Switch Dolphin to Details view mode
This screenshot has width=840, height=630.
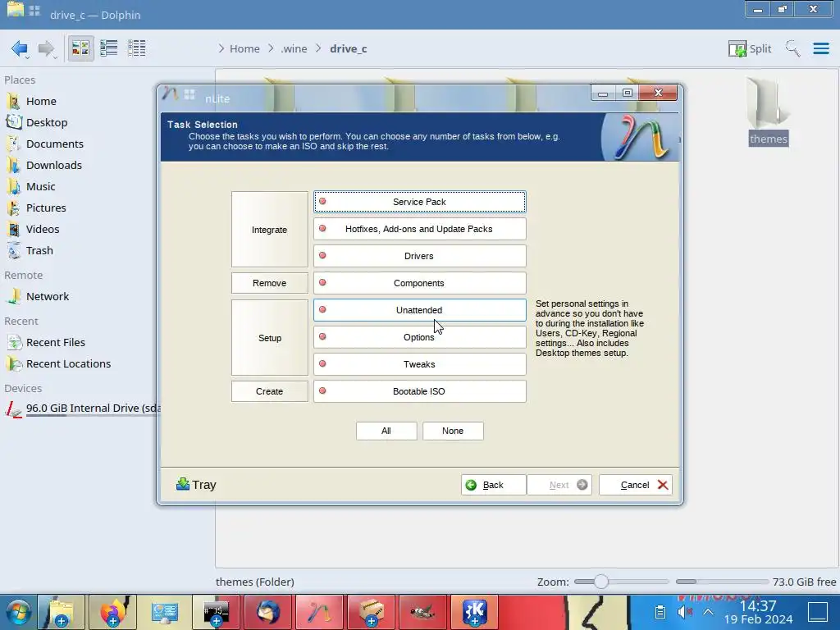(x=137, y=48)
